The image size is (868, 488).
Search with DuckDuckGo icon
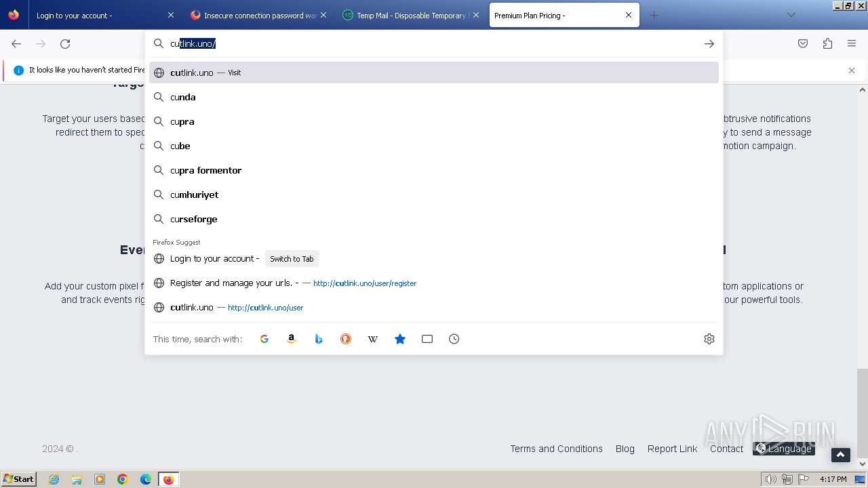click(346, 339)
